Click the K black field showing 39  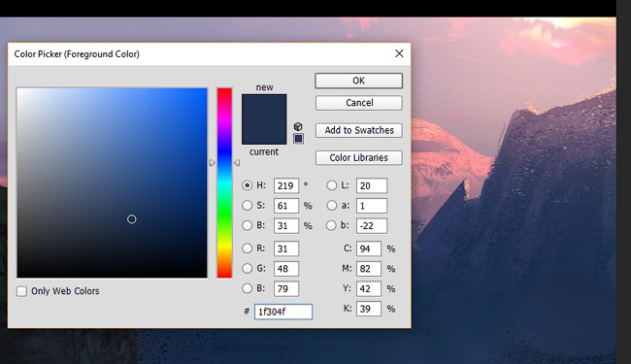(369, 309)
